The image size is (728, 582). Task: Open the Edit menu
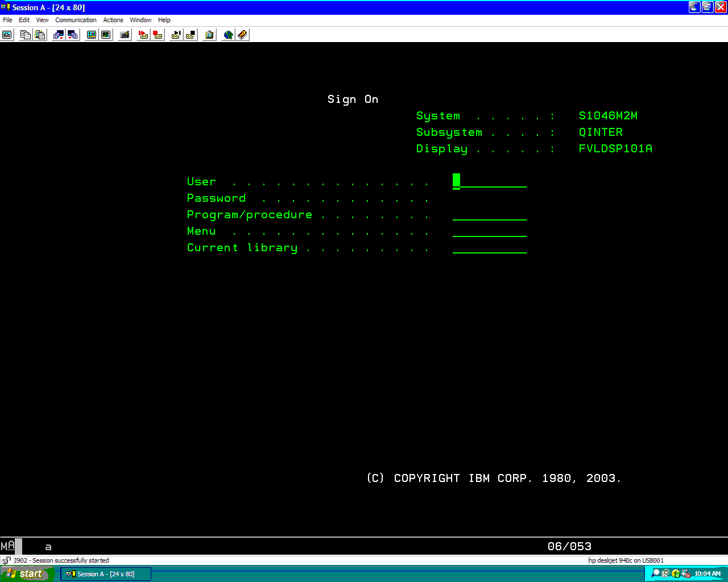click(x=24, y=20)
